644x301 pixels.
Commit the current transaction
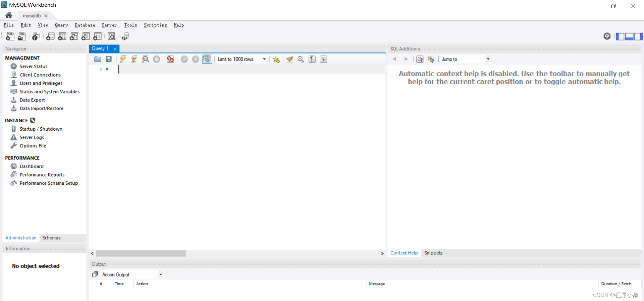(184, 59)
